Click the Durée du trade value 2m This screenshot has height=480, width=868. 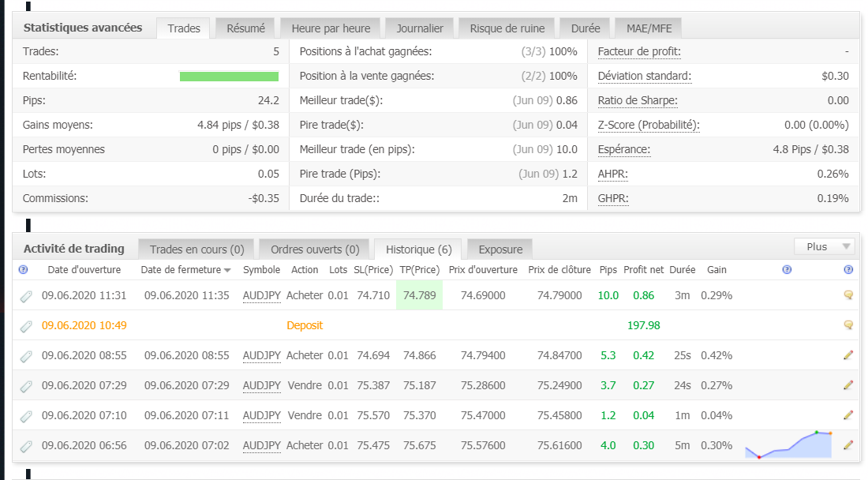570,198
